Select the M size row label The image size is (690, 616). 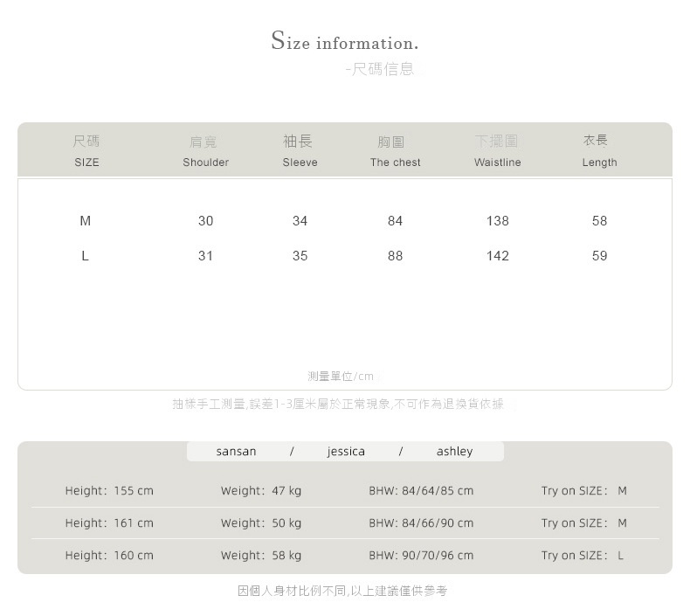tap(85, 221)
